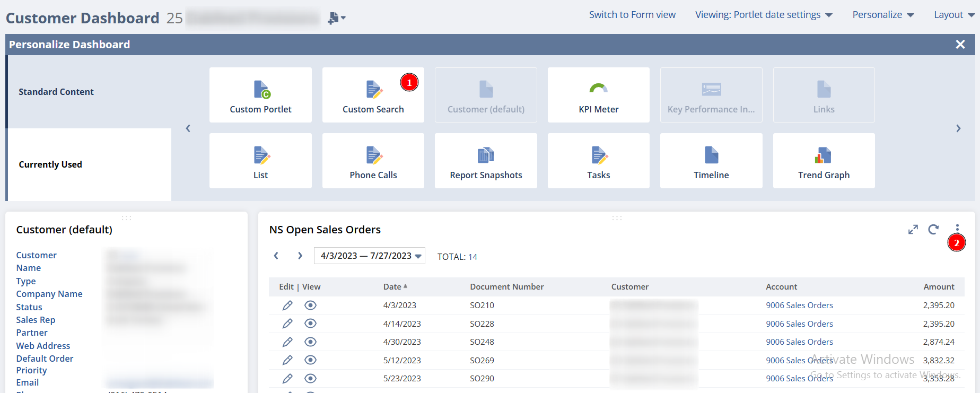Open the dashboard icon menu beside title
The width and height of the screenshot is (980, 393).
pos(336,18)
